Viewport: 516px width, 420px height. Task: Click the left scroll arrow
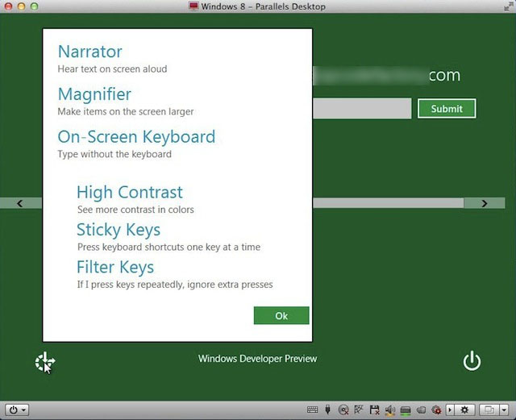pos(20,203)
